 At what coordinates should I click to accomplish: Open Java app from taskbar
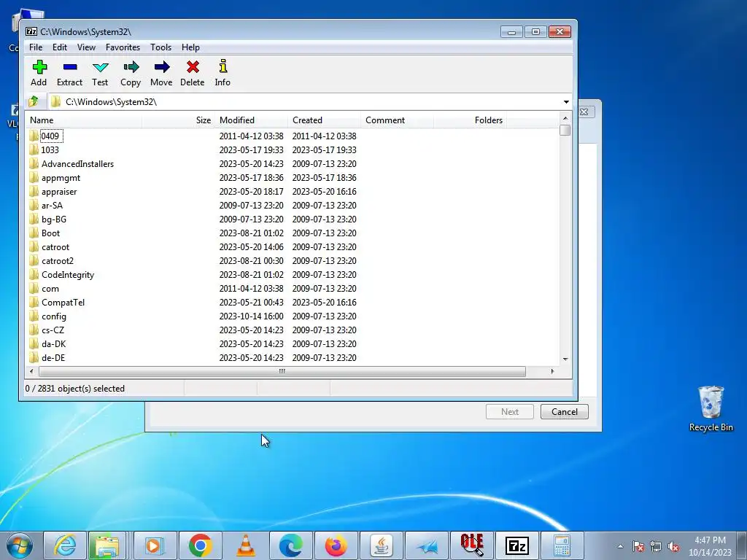(381, 545)
